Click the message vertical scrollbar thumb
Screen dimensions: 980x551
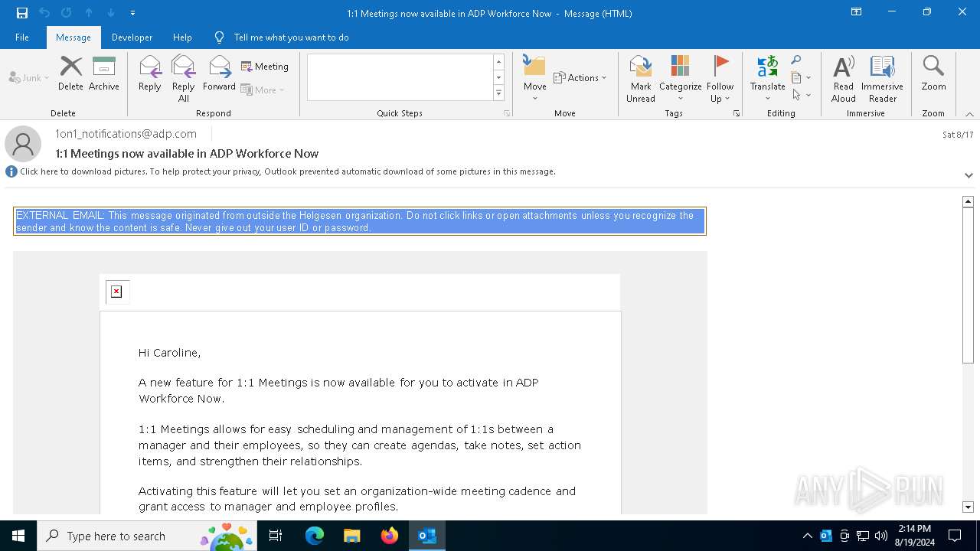click(968, 285)
